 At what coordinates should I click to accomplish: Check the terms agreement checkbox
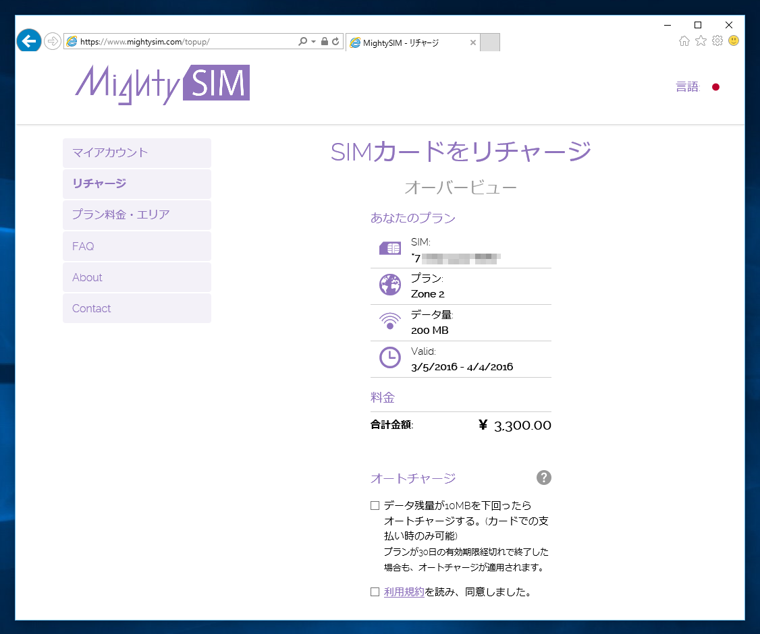[375, 592]
